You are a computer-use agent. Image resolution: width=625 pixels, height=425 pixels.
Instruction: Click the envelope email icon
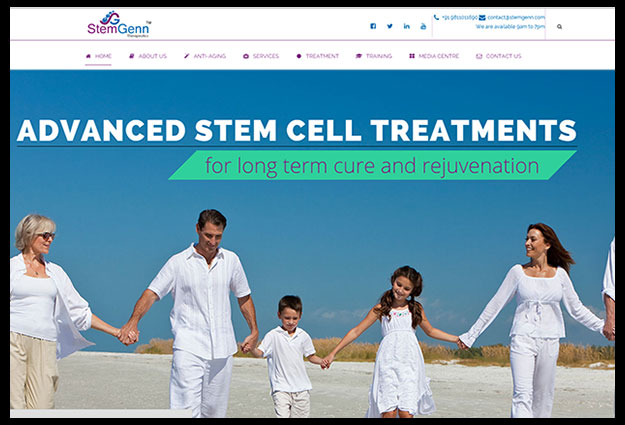point(482,17)
